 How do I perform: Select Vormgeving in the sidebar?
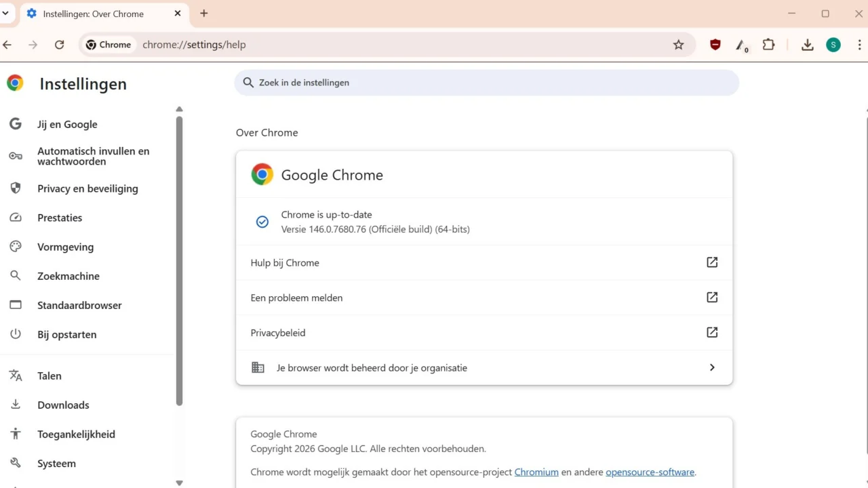click(x=65, y=247)
